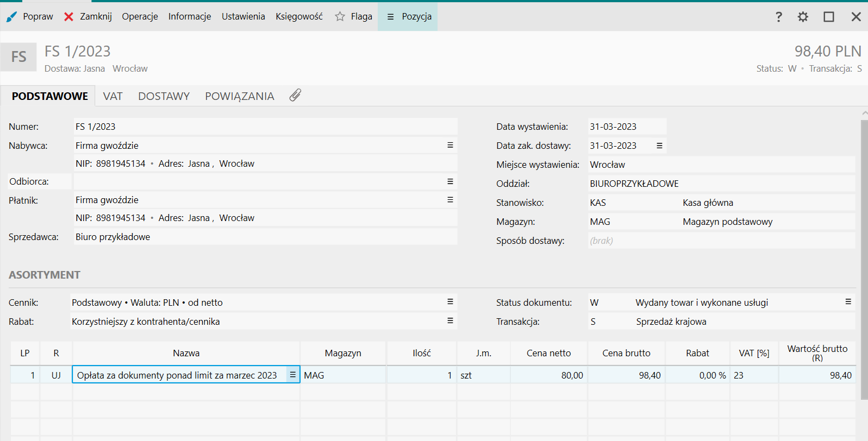
Task: Click the Popraw brush icon
Action: tap(11, 17)
